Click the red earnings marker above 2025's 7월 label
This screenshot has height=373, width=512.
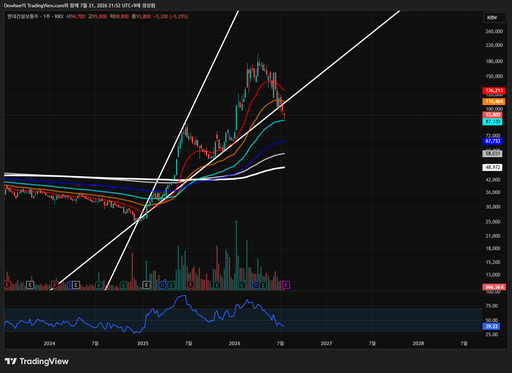point(190,285)
